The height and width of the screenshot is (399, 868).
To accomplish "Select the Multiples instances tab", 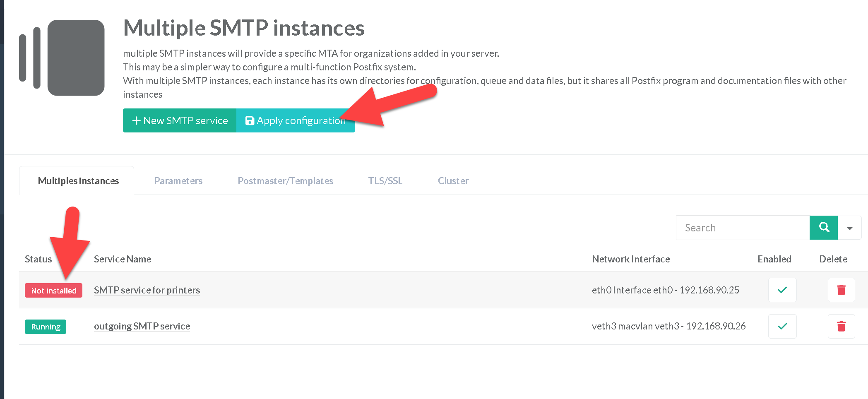I will pyautogui.click(x=78, y=181).
